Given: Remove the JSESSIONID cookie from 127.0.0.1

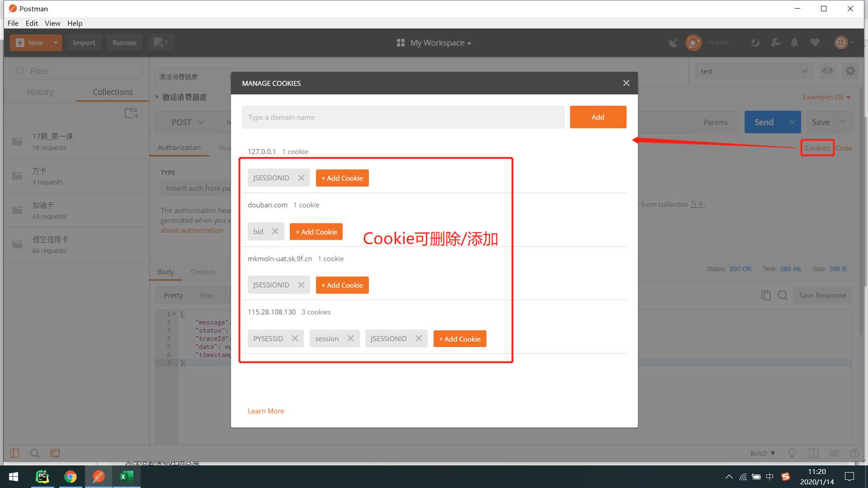Looking at the screenshot, I should (x=301, y=177).
